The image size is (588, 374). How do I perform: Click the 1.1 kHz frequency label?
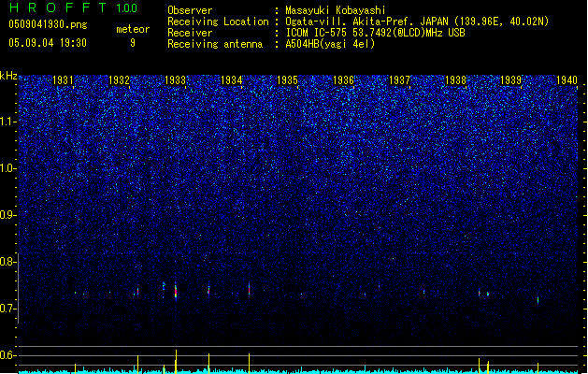(8, 122)
